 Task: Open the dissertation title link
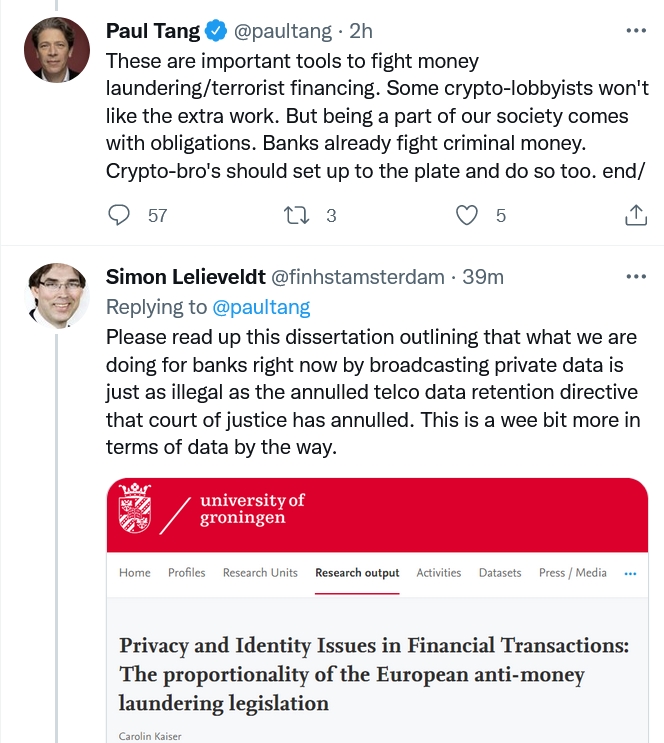tap(374, 674)
